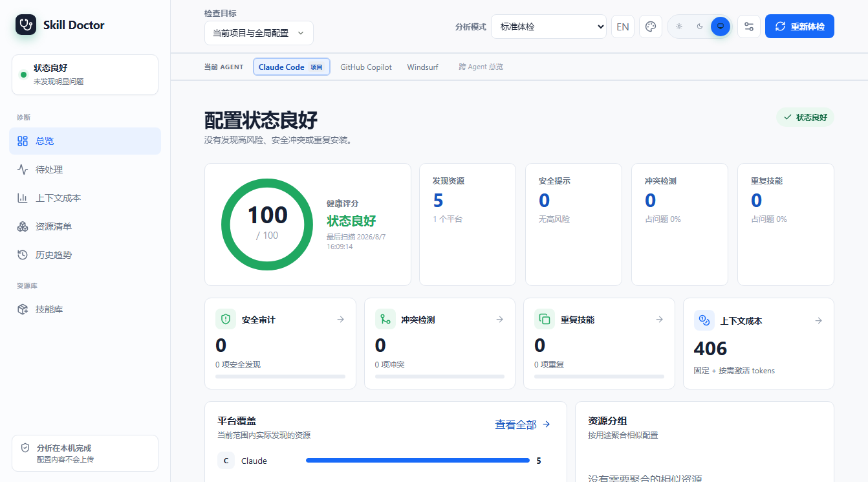Image resolution: width=868 pixels, height=482 pixels.
Task: Click the "没有发现高风险、安全冲突或重复安装。" subtitle
Action: pyautogui.click(x=279, y=140)
